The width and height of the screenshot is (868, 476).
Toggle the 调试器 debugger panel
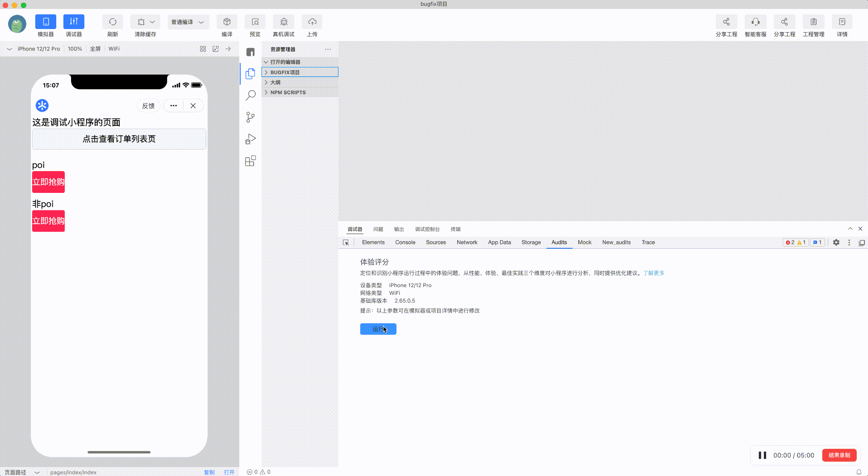[x=74, y=22]
